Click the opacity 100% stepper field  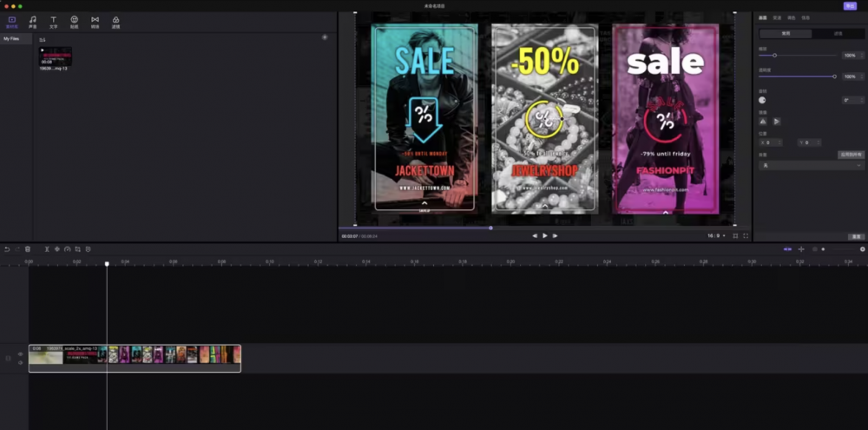tap(852, 76)
